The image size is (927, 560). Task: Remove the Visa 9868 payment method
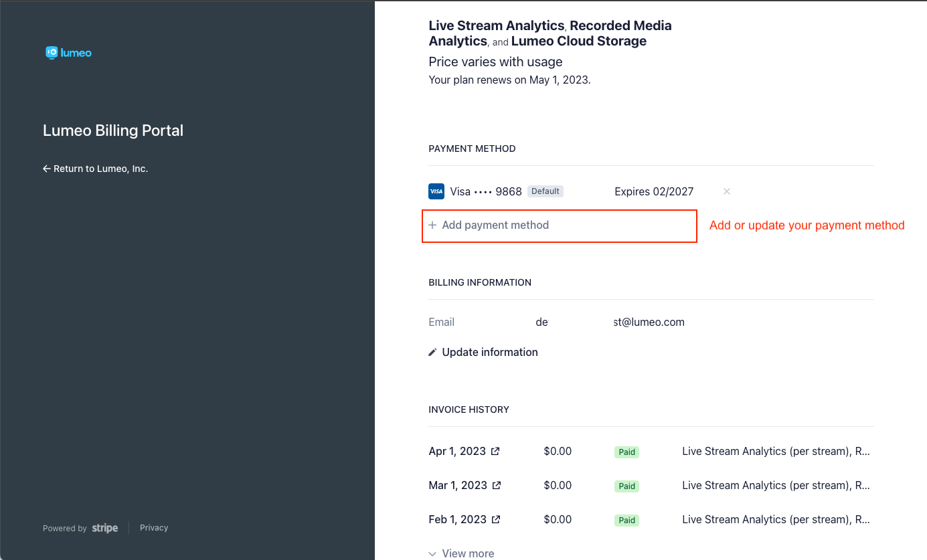[x=727, y=191]
